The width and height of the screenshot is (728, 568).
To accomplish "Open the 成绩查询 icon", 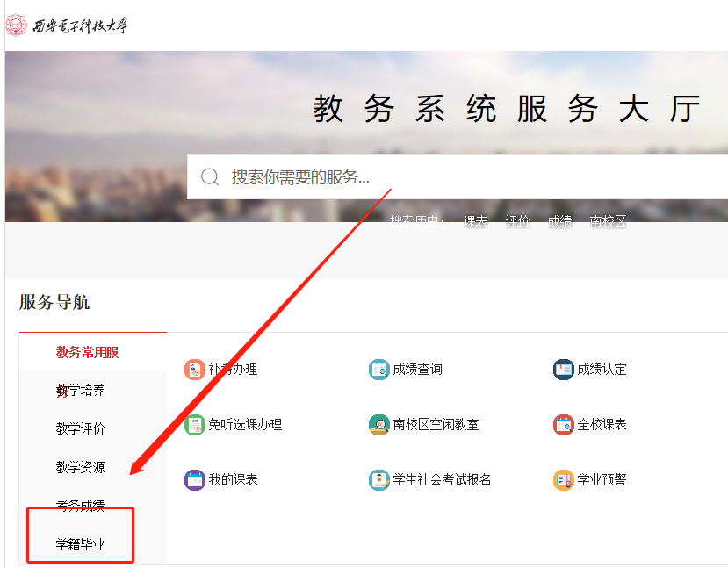I will point(378,370).
